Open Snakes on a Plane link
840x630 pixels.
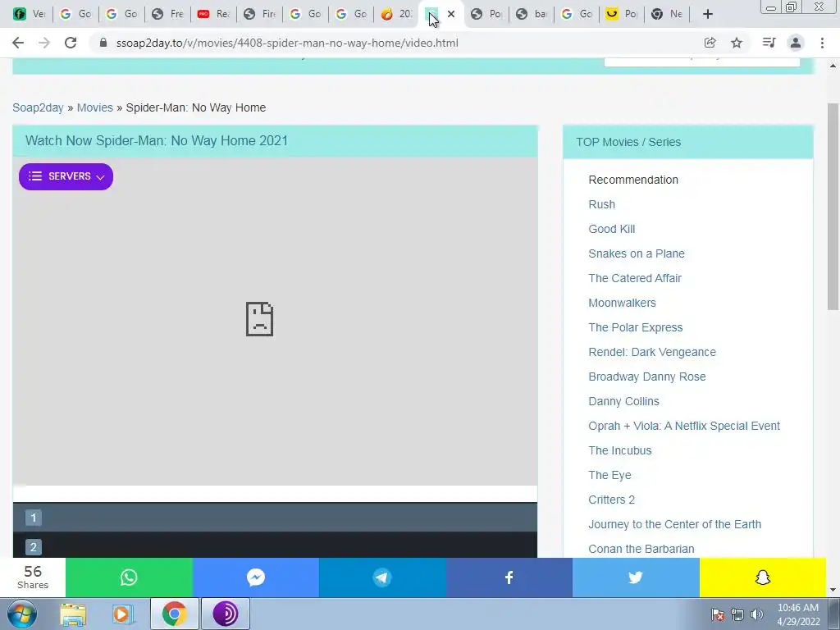point(637,254)
